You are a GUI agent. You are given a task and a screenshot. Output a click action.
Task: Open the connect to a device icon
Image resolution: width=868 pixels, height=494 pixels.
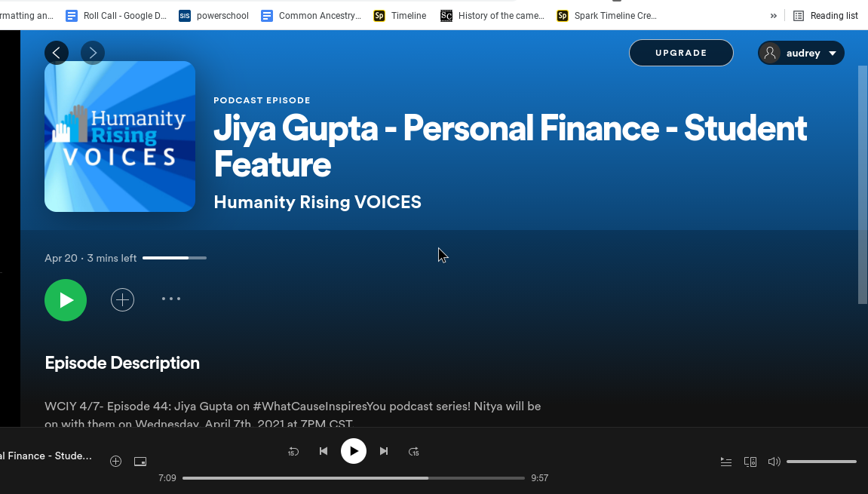click(750, 462)
